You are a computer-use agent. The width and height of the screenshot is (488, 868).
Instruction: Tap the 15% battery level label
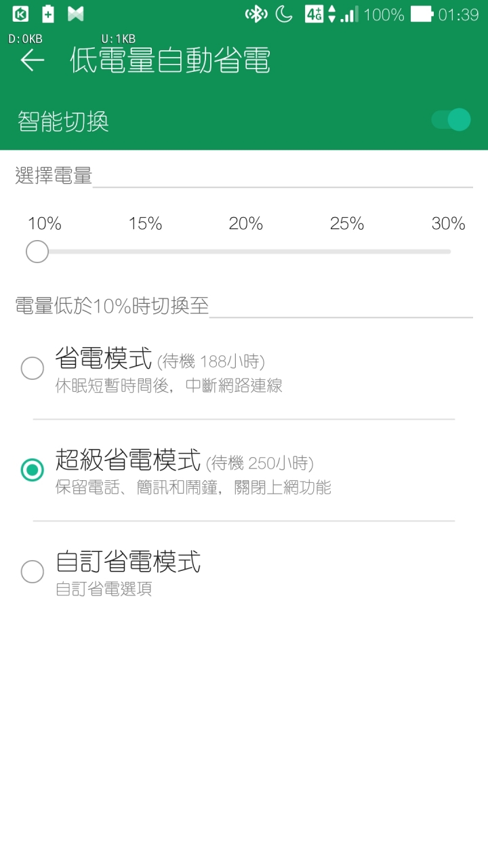click(x=145, y=224)
